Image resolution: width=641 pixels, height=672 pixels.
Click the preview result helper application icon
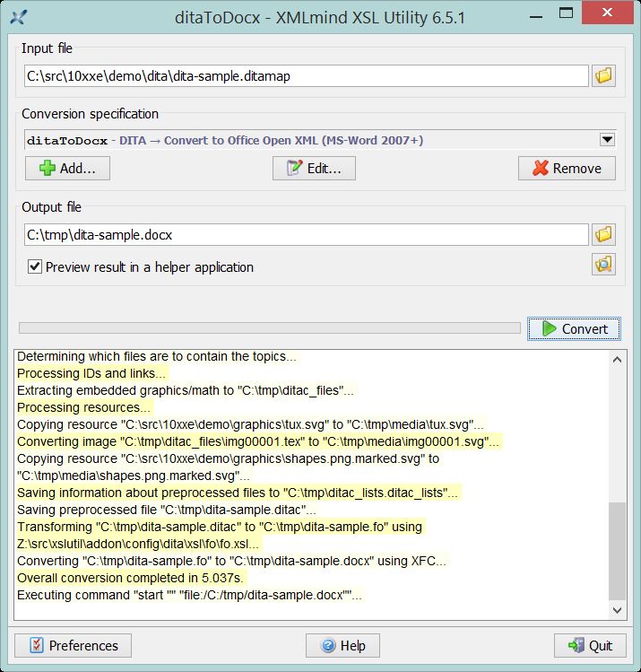click(x=603, y=264)
